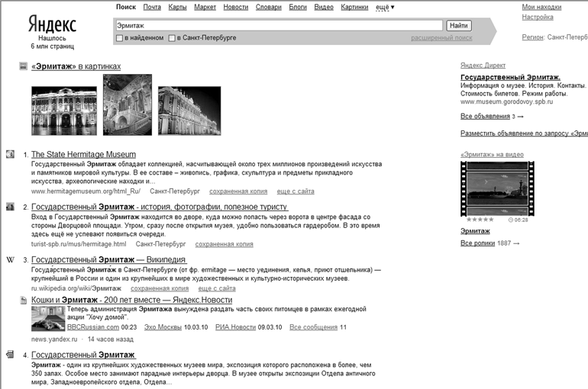Screen dimensions: 588x389
Task: Open Все ролики link
Action: pyautogui.click(x=477, y=243)
